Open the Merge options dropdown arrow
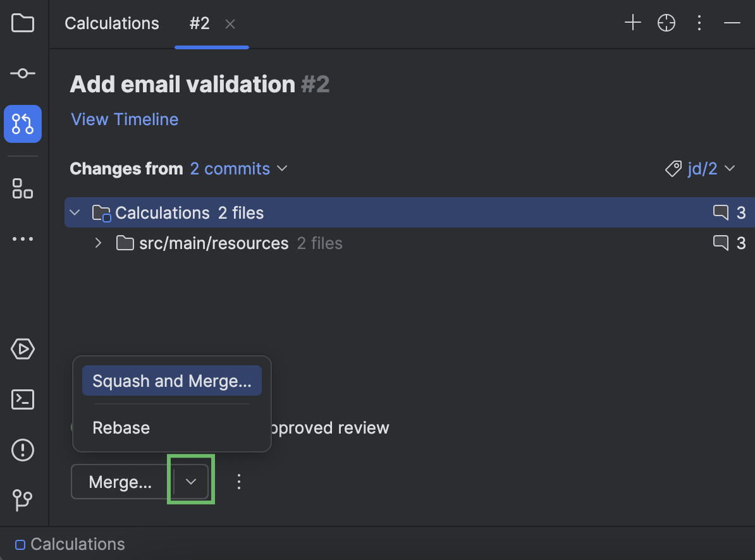 (190, 480)
